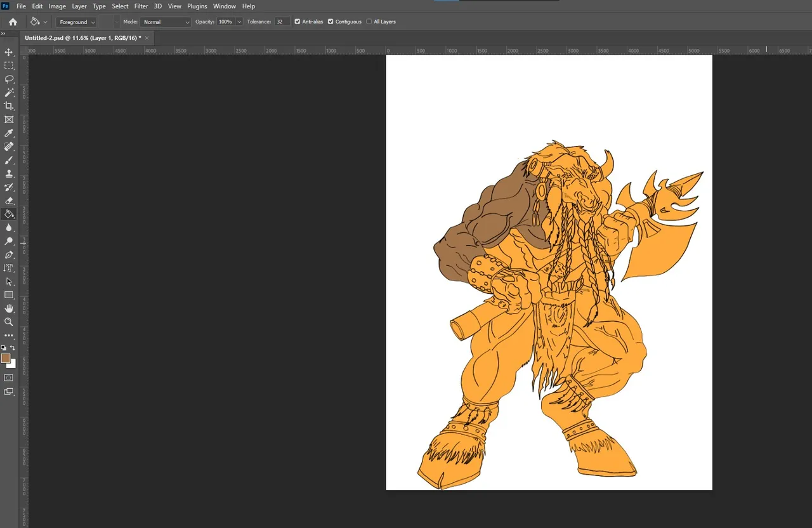Select the Magic Wand tool
812x528 pixels.
9,93
